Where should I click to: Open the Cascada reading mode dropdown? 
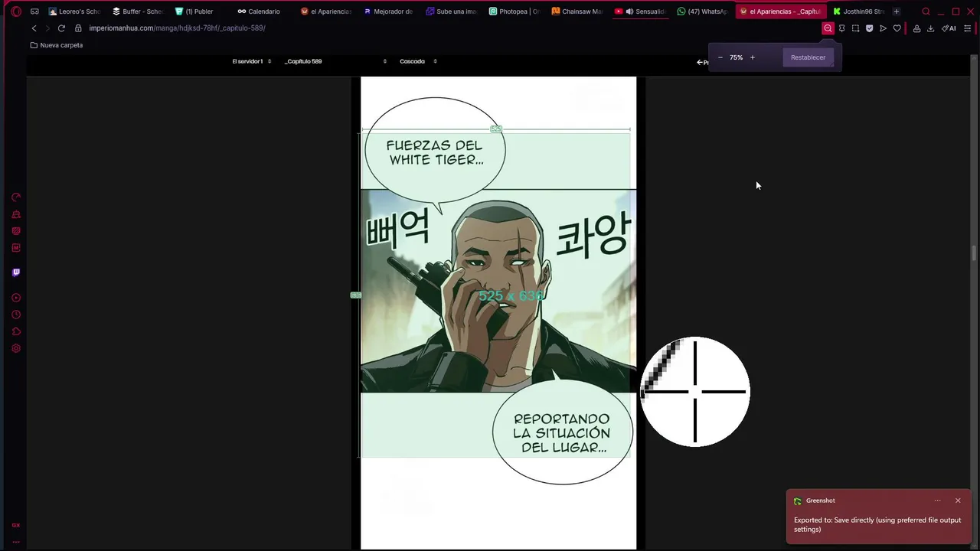[x=418, y=61]
